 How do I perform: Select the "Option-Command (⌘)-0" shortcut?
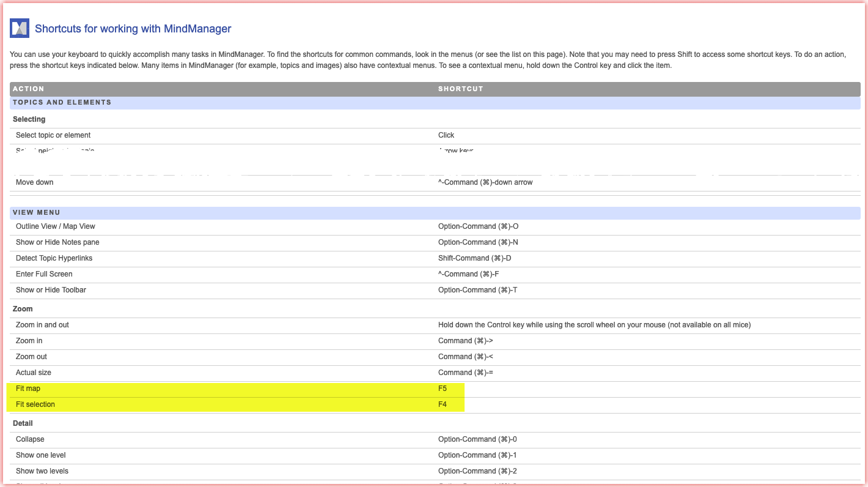477,439
